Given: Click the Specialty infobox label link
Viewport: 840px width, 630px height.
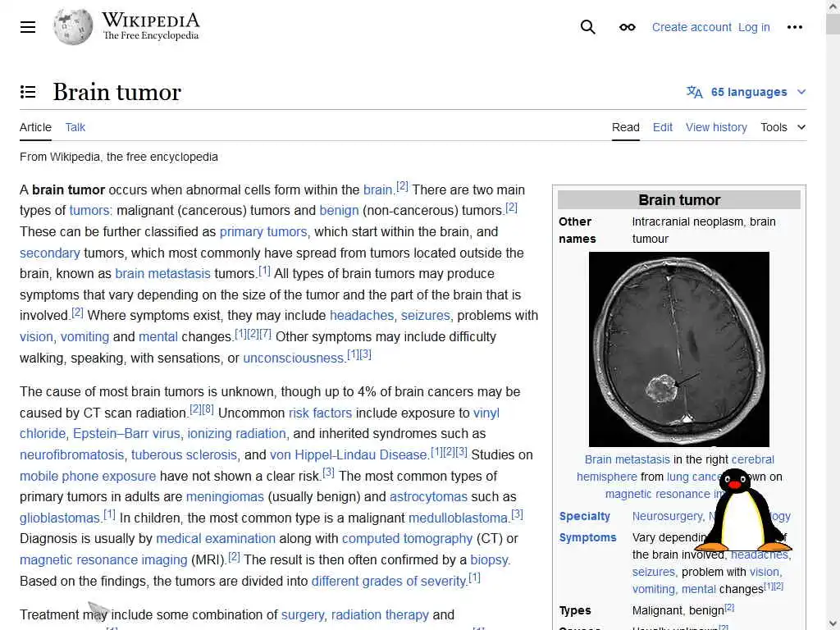Looking at the screenshot, I should pos(584,517).
